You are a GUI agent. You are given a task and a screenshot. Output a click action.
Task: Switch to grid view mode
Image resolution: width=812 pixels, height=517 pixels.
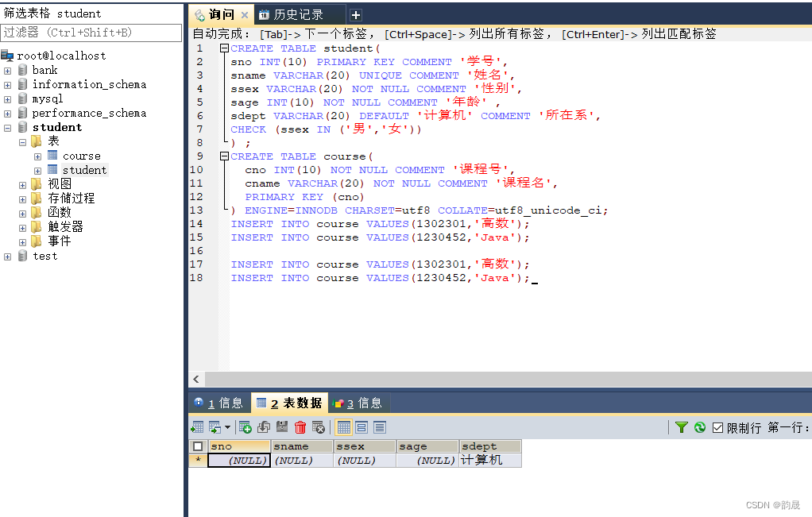coord(344,427)
